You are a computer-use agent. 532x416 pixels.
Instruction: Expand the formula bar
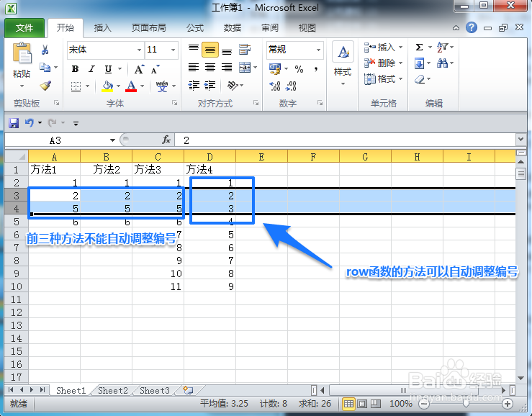[520, 139]
